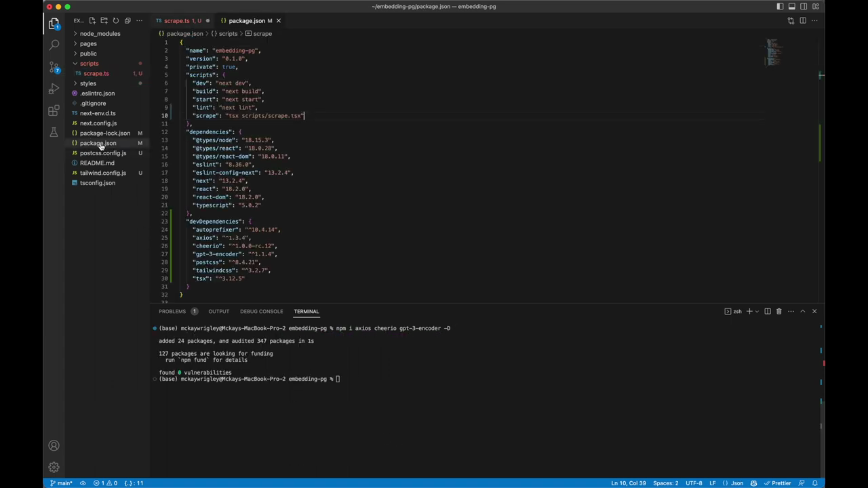868x488 pixels.
Task: Create a new terminal with plus icon
Action: (749, 311)
